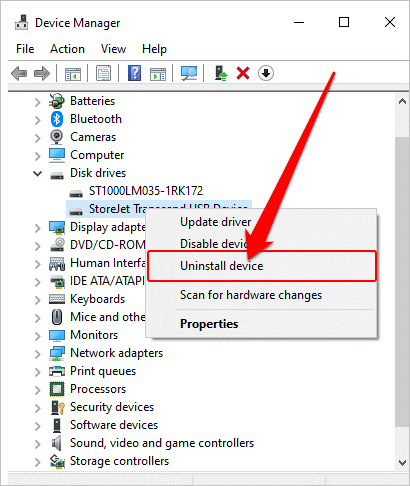Click the update driver toolbar icon
The height and width of the screenshot is (486, 410).
[x=221, y=73]
